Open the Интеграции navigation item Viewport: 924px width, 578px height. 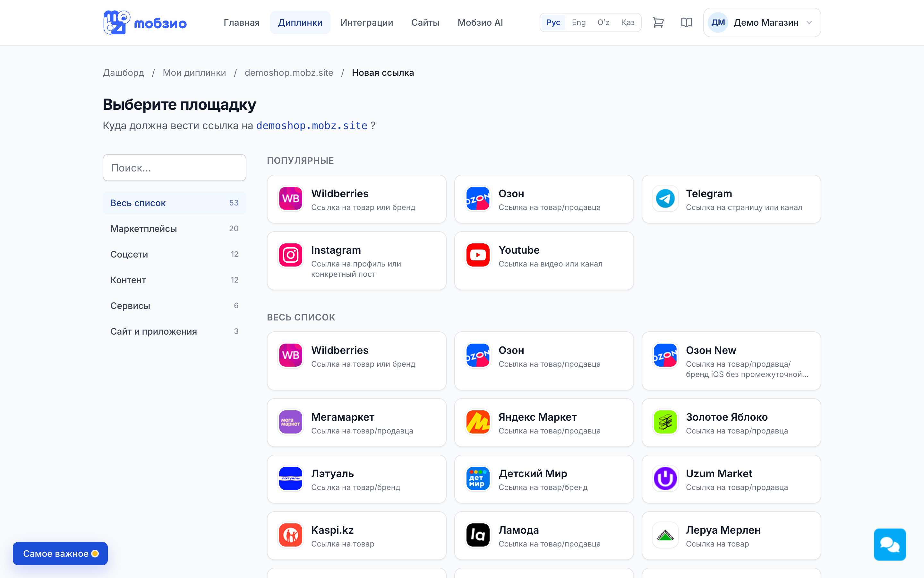point(366,22)
